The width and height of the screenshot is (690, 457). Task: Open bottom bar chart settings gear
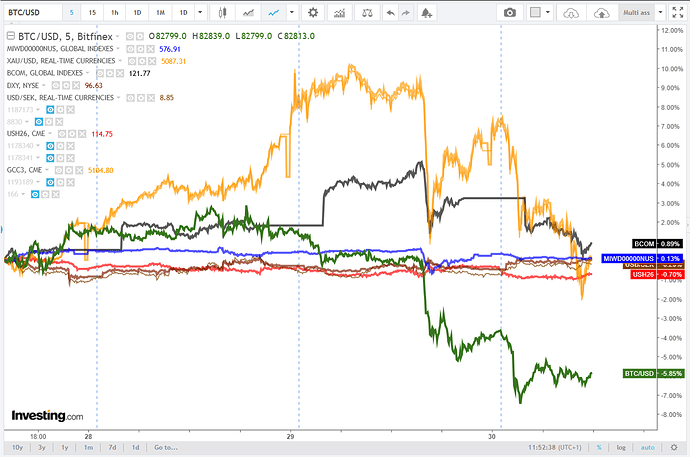tap(674, 447)
